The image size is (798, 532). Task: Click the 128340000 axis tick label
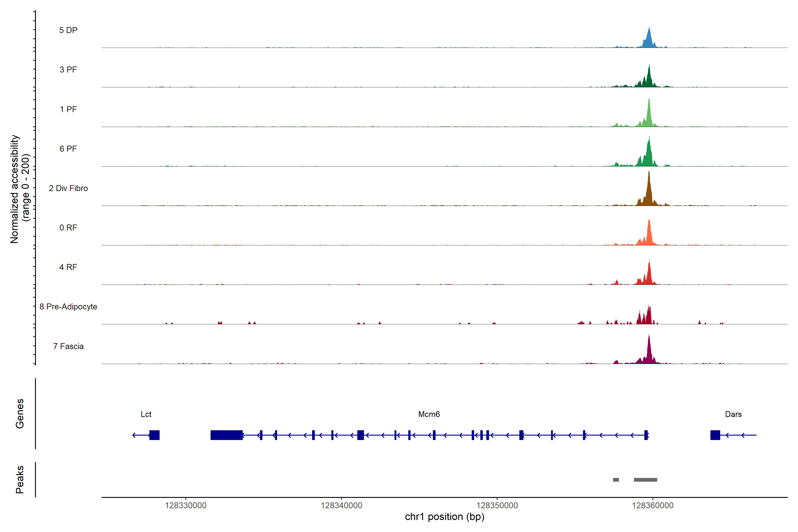341,506
